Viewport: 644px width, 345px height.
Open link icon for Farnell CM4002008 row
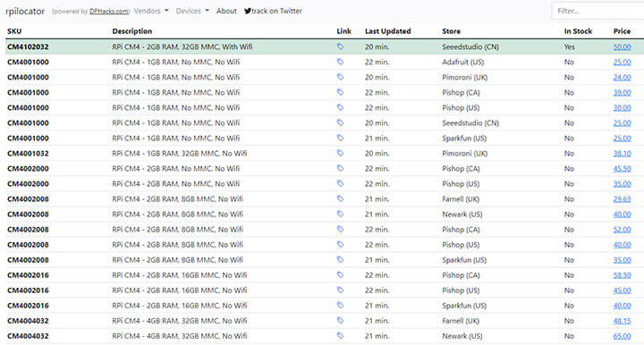pyautogui.click(x=340, y=198)
